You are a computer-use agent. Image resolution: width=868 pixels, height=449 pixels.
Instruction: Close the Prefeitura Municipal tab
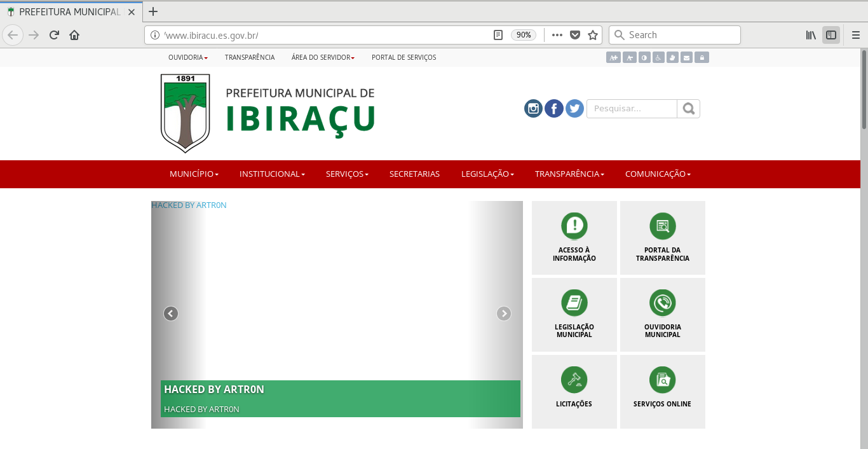coord(132,12)
